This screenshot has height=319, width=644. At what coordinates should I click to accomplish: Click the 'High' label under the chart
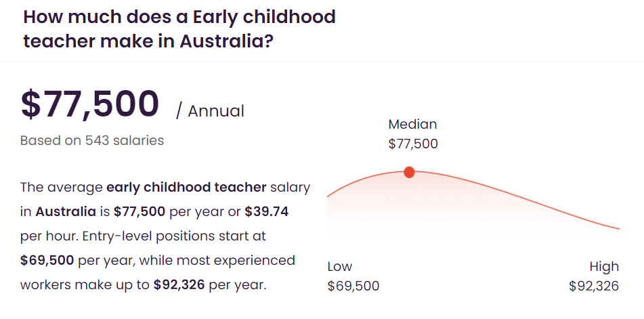[604, 267]
